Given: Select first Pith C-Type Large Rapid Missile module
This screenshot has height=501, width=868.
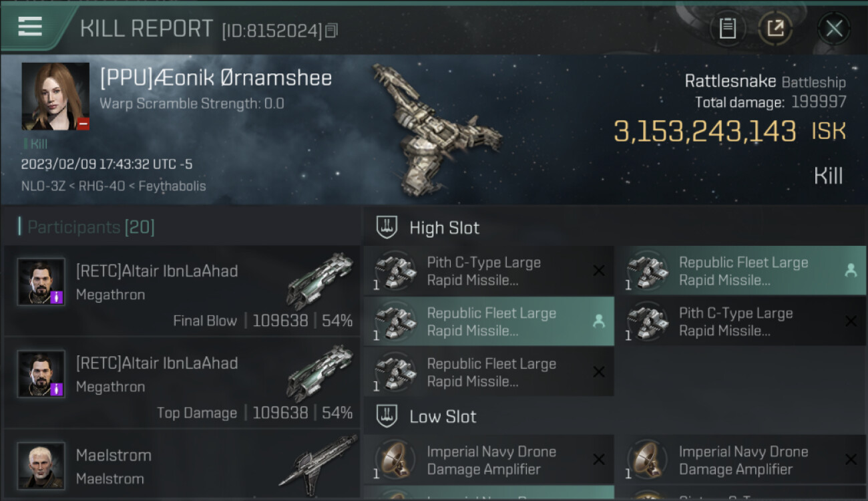Looking at the screenshot, I should tap(488, 271).
